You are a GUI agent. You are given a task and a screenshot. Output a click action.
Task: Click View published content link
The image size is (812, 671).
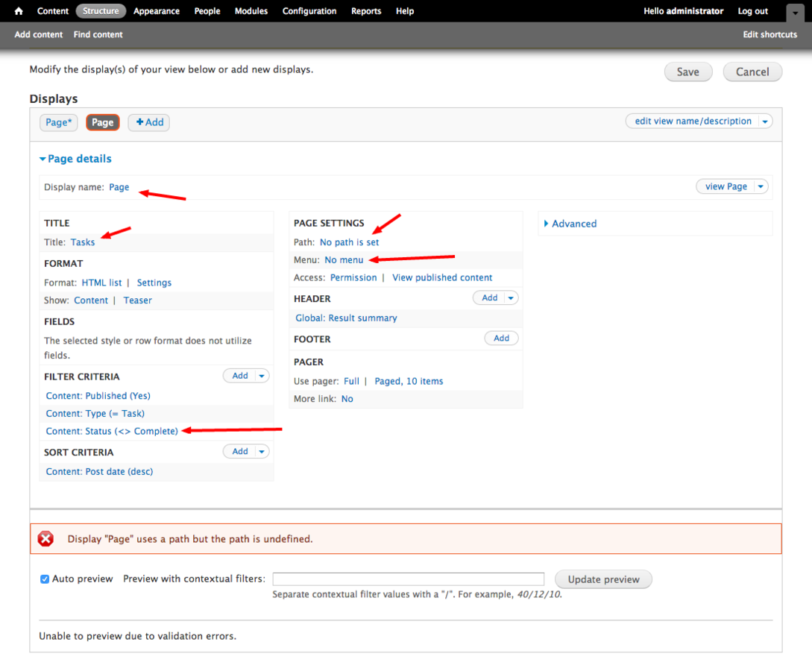(x=442, y=277)
